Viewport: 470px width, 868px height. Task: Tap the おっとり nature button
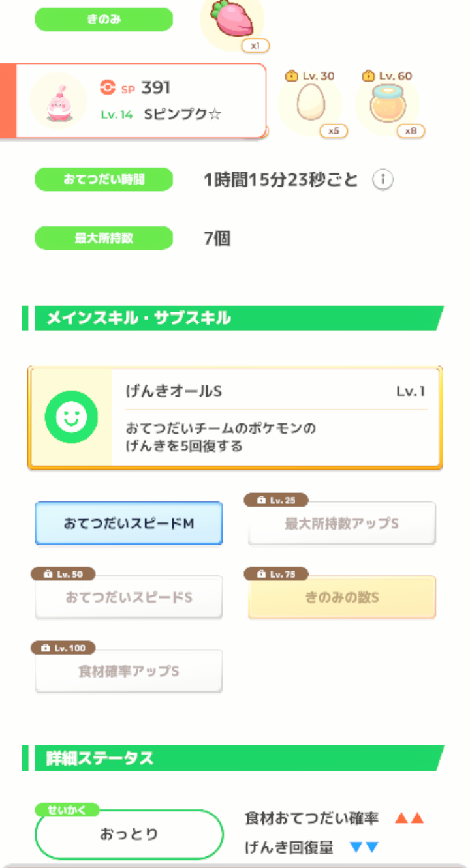[129, 834]
